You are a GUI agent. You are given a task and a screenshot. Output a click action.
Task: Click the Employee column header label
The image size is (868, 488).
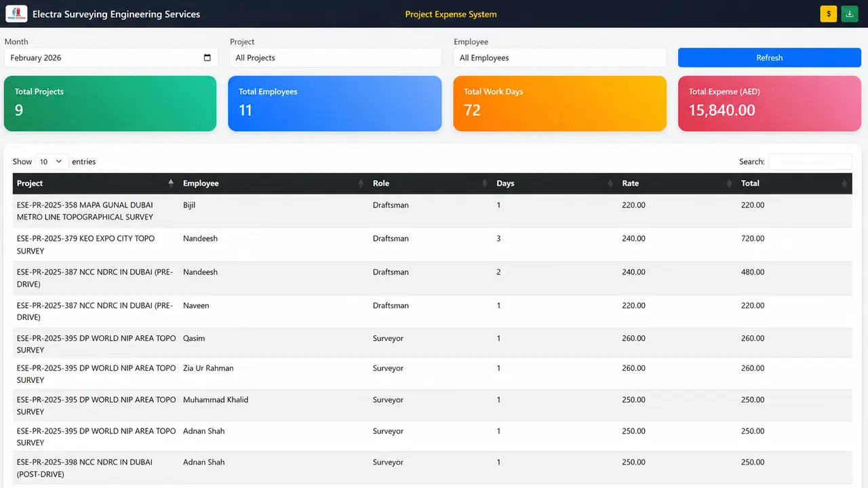tap(201, 184)
